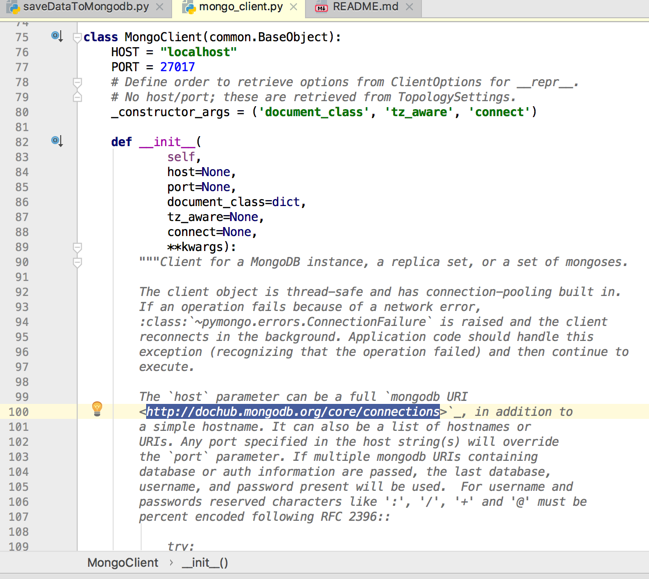Collapse MongoClient class fold on line 75
The height and width of the screenshot is (579, 649).
(x=77, y=38)
